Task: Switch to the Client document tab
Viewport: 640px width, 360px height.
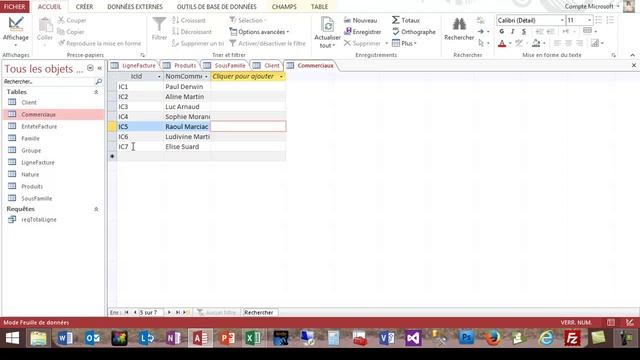Action: [267, 65]
